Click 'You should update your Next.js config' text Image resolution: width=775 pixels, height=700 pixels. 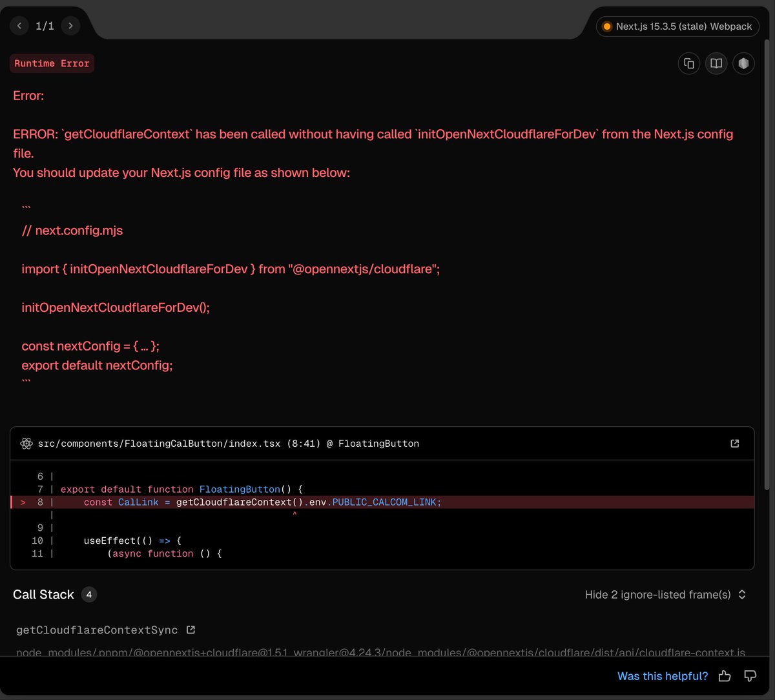[x=181, y=173]
